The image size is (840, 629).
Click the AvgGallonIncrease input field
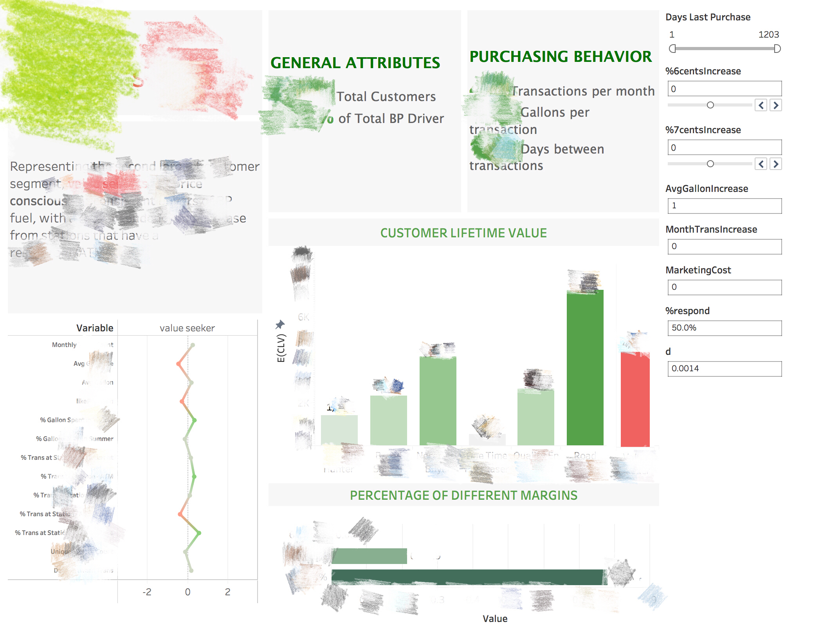coord(724,206)
